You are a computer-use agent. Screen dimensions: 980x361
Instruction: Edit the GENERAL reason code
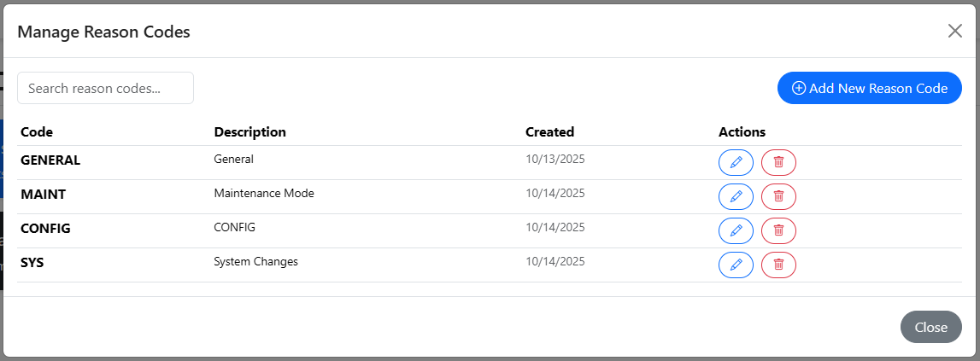pyautogui.click(x=736, y=162)
